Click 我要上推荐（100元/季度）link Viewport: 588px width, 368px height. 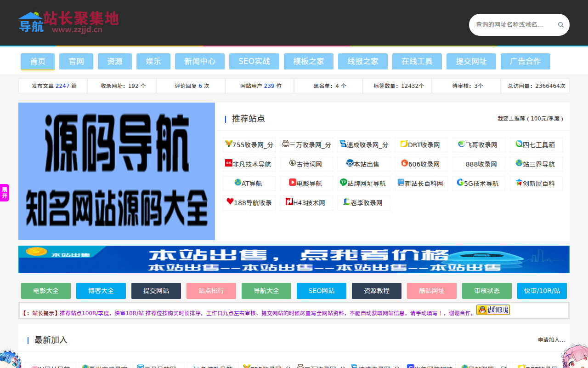[531, 119]
